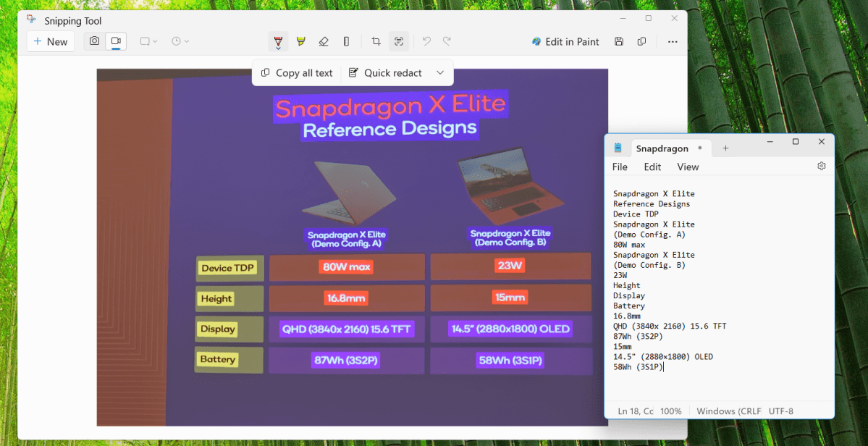Click the Snipping Tool app icon in the title bar
The width and height of the screenshot is (868, 446).
(32, 20)
